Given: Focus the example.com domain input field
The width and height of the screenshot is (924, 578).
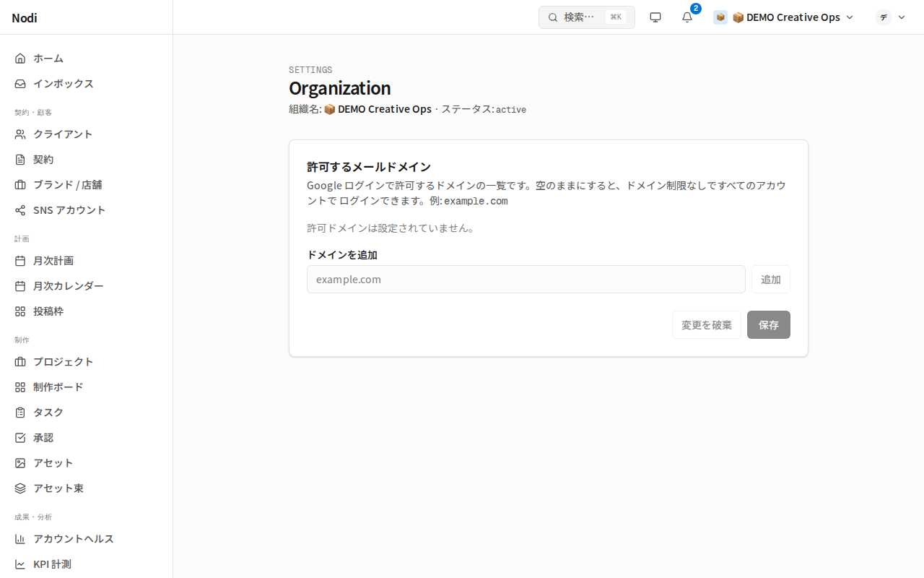Looking at the screenshot, I should point(526,280).
